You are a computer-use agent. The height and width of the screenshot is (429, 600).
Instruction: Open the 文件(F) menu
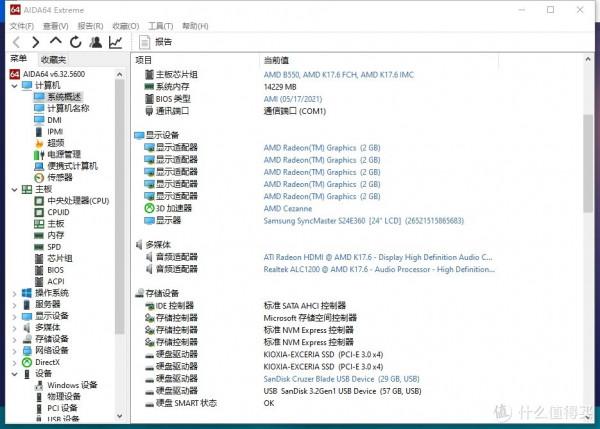22,25
